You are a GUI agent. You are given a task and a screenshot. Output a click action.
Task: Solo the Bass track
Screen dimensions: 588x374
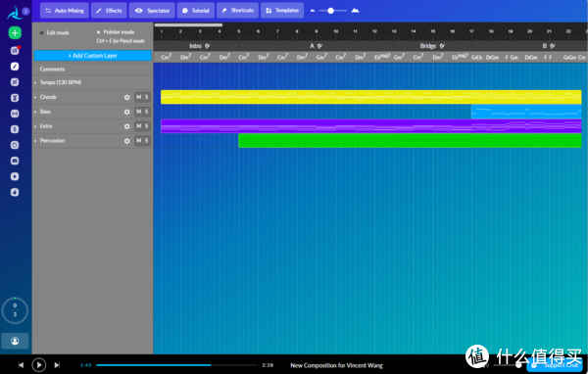coord(147,112)
